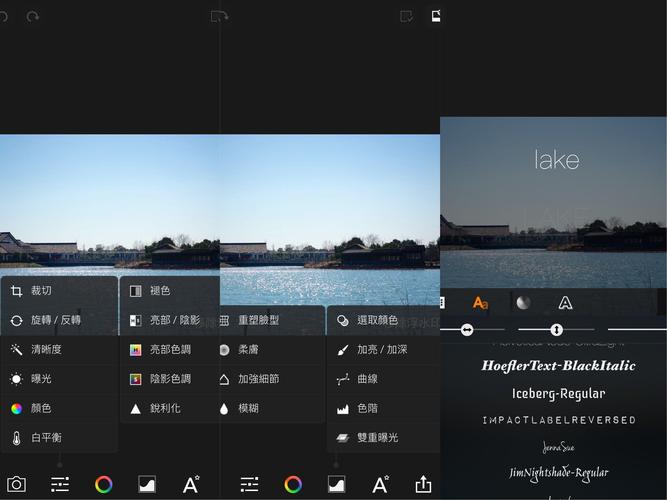The width and height of the screenshot is (667, 500).
Task: Choose the 曝光 exposure adjustment
Action: pyautogui.click(x=40, y=379)
